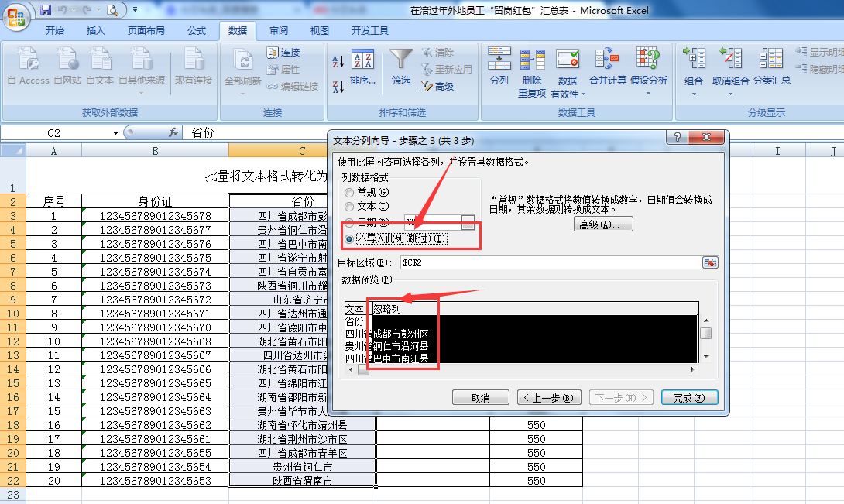The width and height of the screenshot is (844, 504).
Task: Save the workbook via quick access toolbar
Action: pyautogui.click(x=46, y=10)
